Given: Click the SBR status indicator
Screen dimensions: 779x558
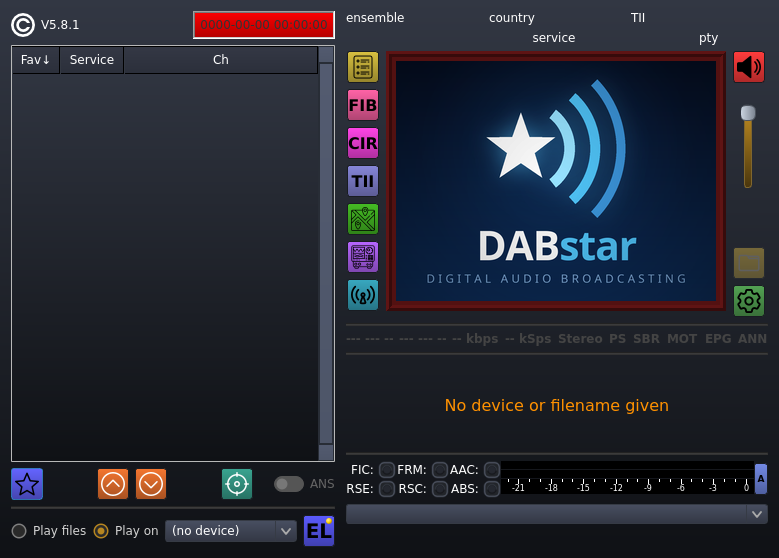Looking at the screenshot, I should (x=646, y=339).
